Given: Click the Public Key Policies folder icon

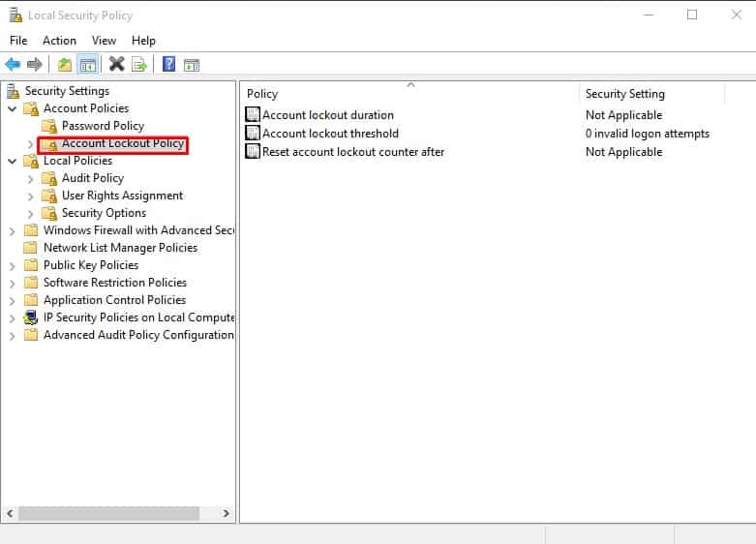Looking at the screenshot, I should pyautogui.click(x=31, y=265).
